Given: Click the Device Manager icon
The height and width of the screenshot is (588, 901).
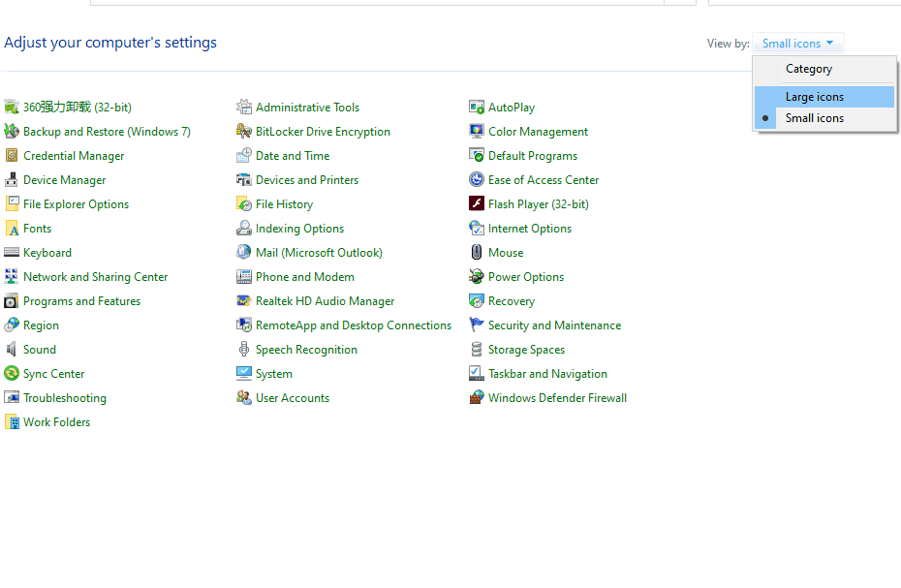Looking at the screenshot, I should (12, 180).
